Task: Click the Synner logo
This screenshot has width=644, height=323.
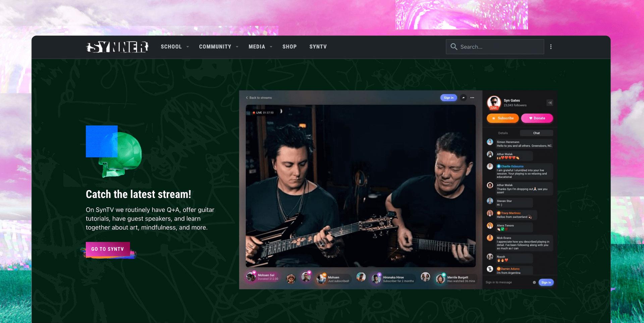Action: [117, 47]
